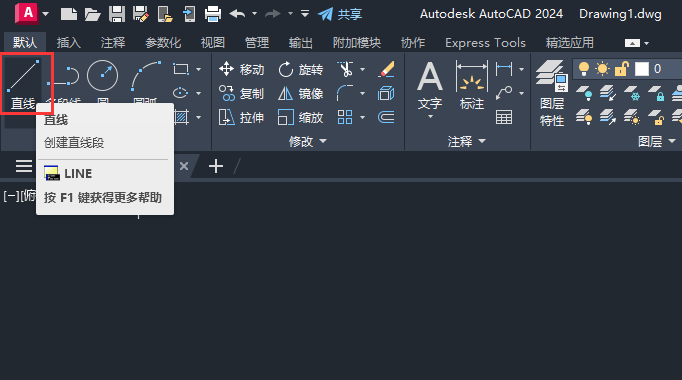
Task: Select the Arc drawing tool
Action: [146, 76]
